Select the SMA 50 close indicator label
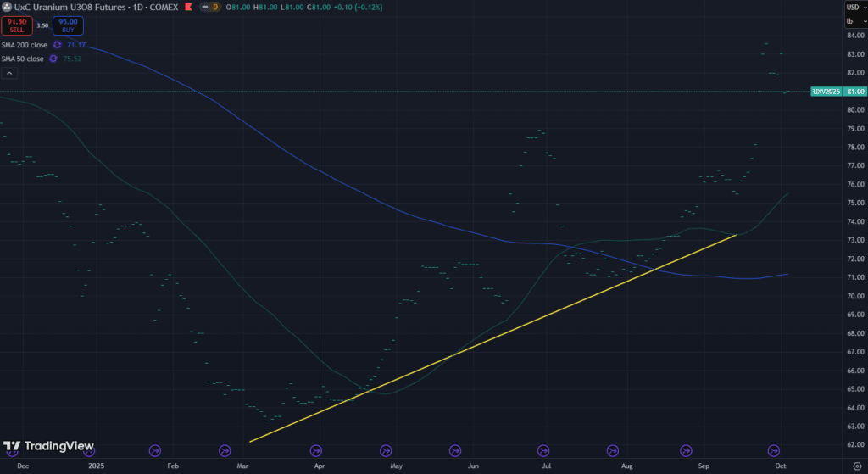Image resolution: width=868 pixels, height=474 pixels. coord(21,59)
